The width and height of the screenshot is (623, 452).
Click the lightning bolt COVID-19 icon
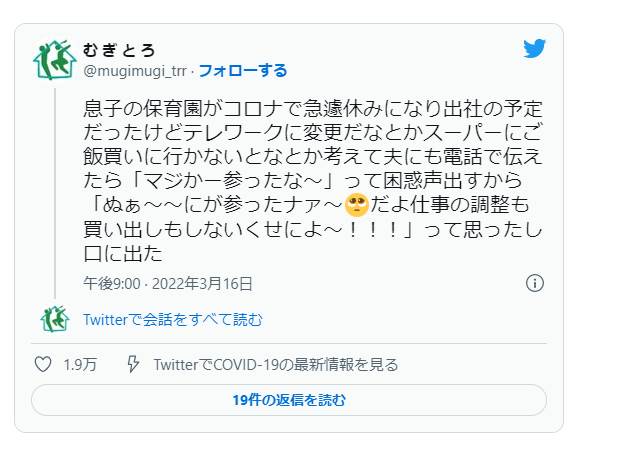(x=133, y=364)
